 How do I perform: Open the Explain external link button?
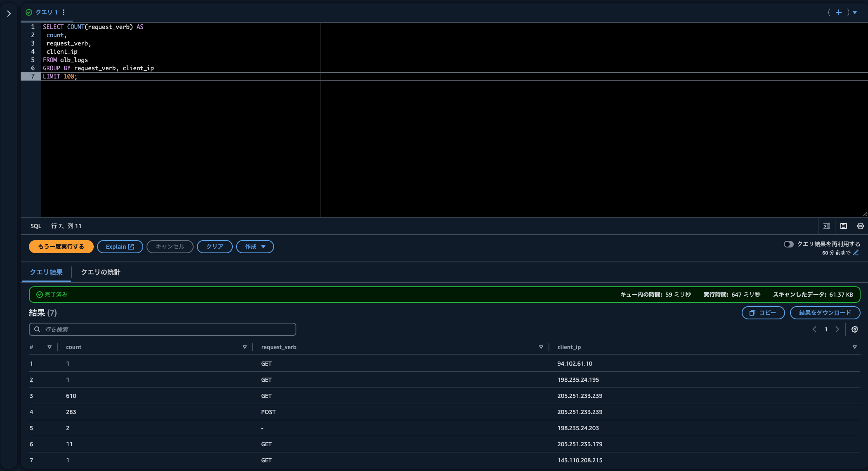pos(120,247)
